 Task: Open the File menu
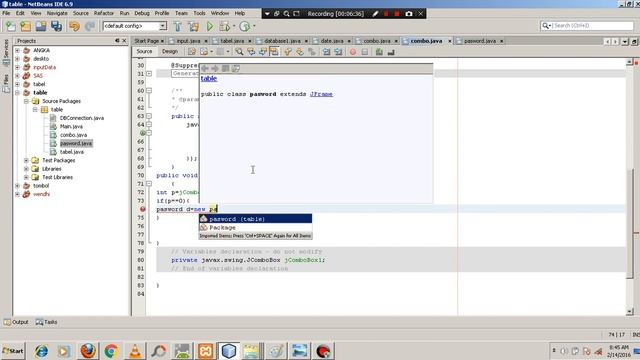click(x=6, y=13)
